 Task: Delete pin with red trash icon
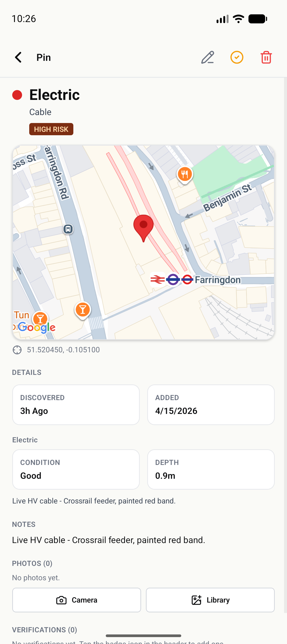(x=266, y=57)
